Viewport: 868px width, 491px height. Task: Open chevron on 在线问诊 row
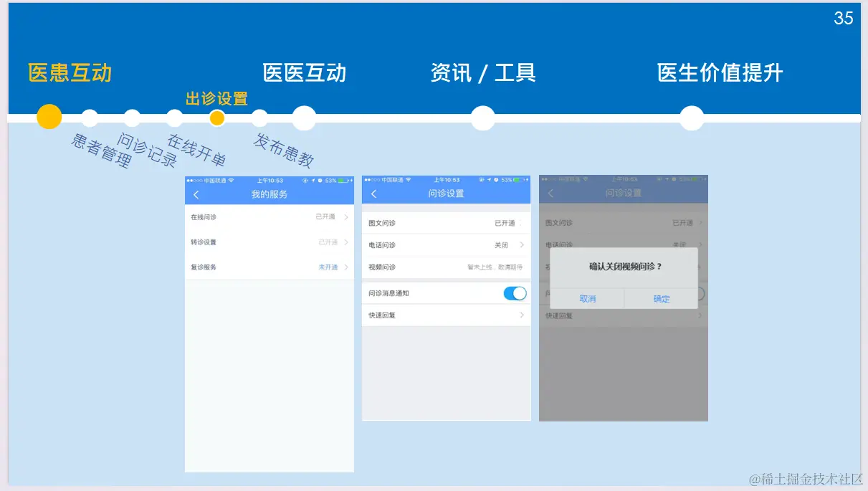point(346,217)
